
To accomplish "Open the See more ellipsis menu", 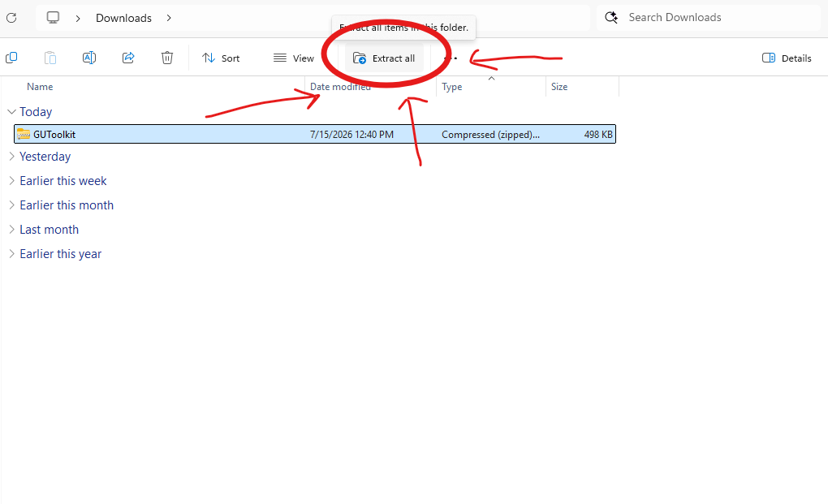I will point(451,58).
